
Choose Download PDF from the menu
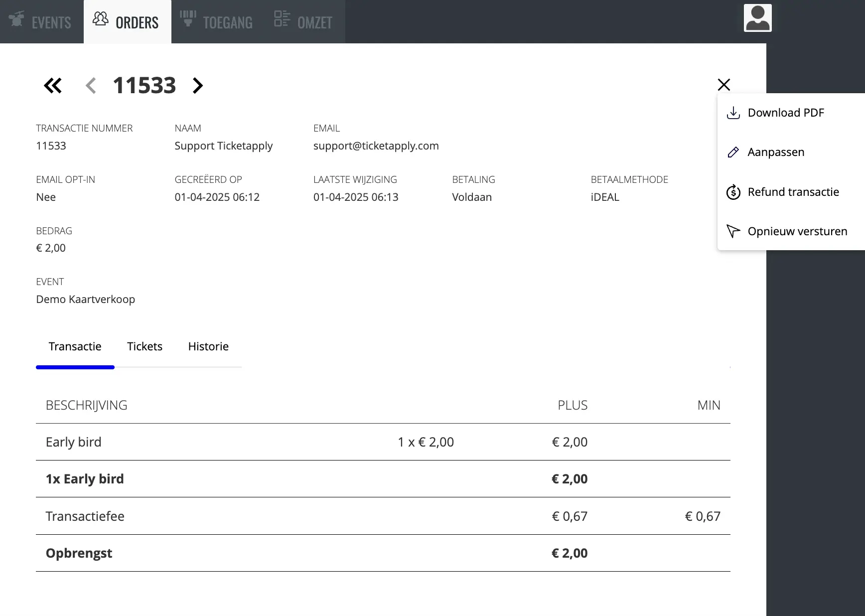(786, 113)
